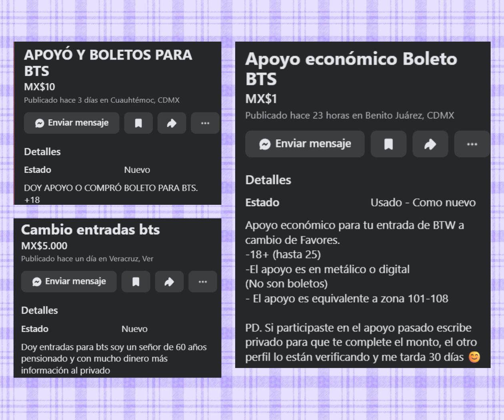Open more options on the MX$10 listing
Viewport: 504px width, 420px height.
click(x=205, y=123)
